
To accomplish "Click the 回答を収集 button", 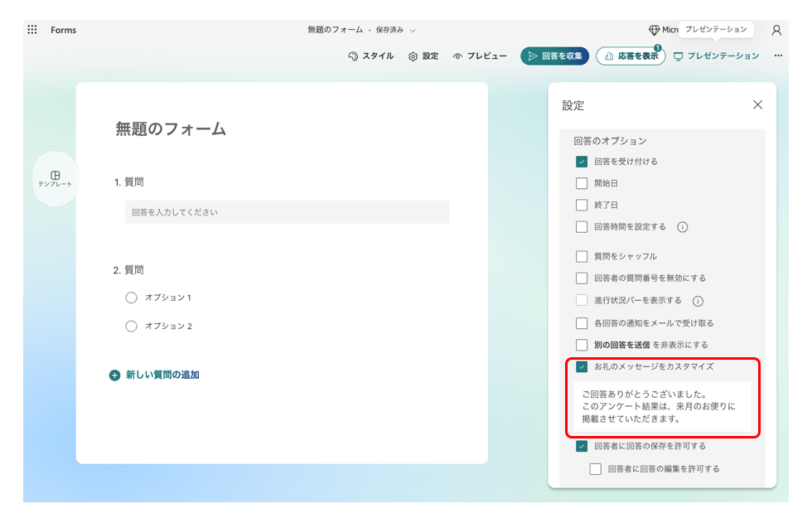I will 553,56.
